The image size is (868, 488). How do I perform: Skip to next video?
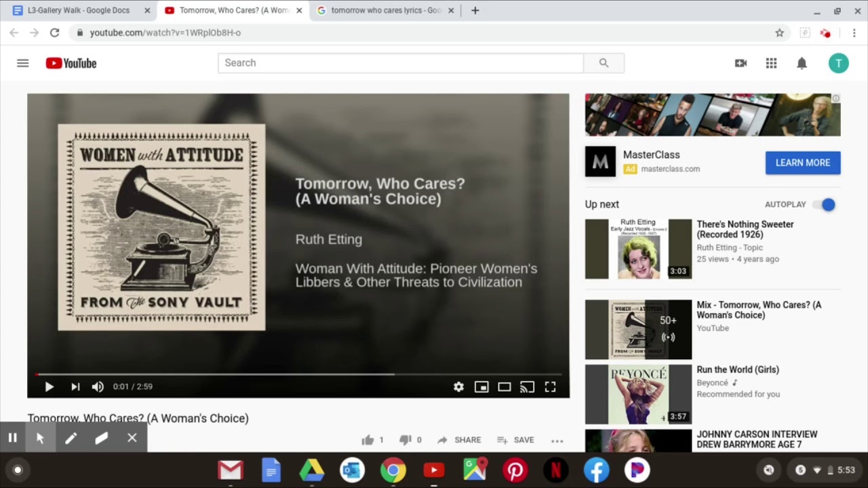(75, 386)
